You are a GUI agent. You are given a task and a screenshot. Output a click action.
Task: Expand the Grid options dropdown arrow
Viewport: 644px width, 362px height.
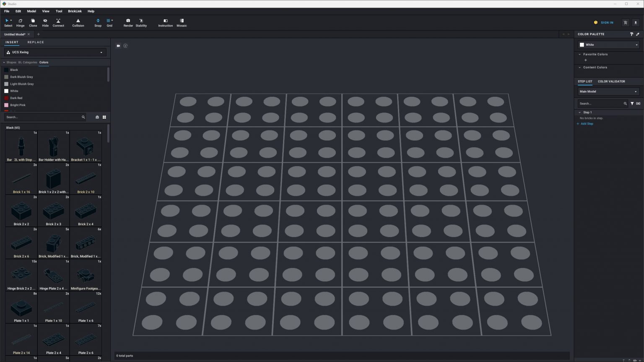coord(112,20)
